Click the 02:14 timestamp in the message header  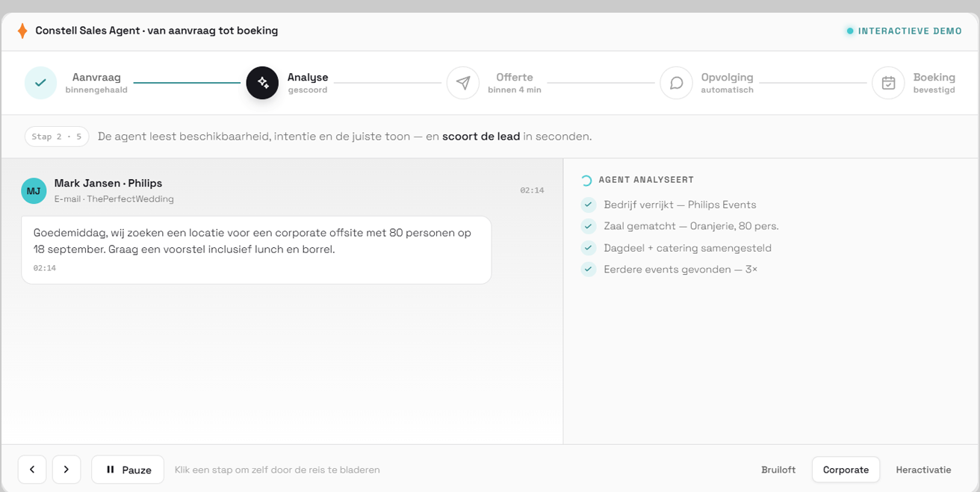pos(532,191)
